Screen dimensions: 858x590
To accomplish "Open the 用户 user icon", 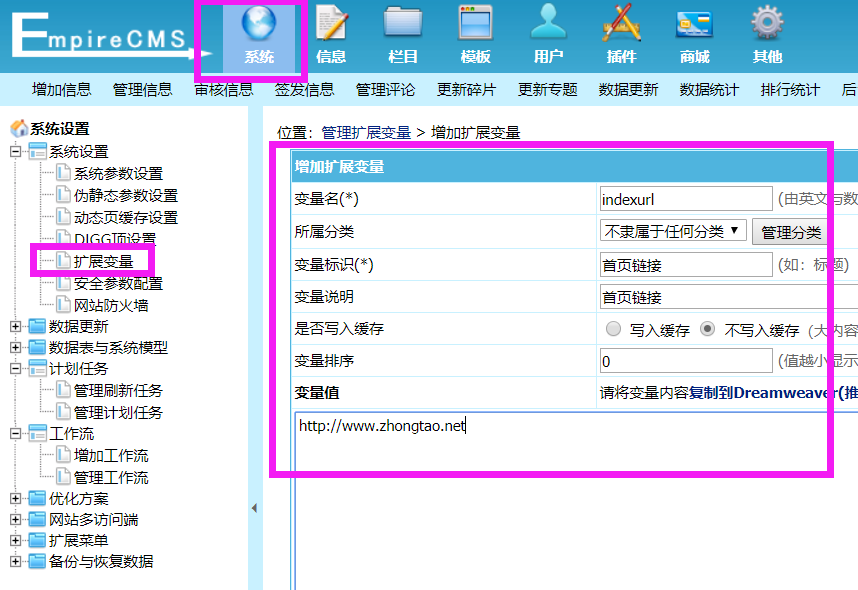I will (548, 24).
